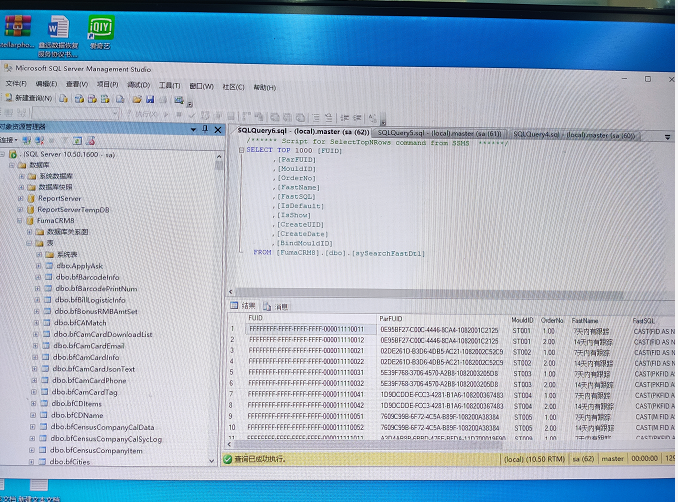
Task: Click the Save disk icon in toolbar
Action: coord(149,100)
